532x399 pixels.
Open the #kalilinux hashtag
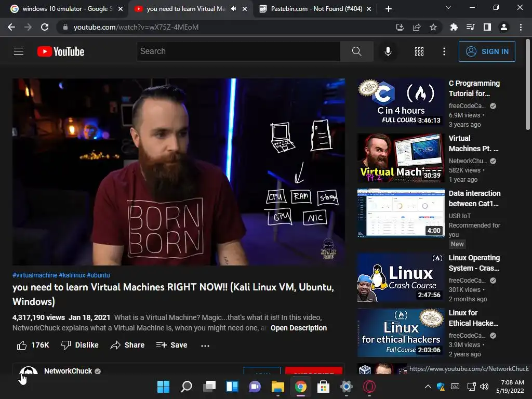click(72, 275)
